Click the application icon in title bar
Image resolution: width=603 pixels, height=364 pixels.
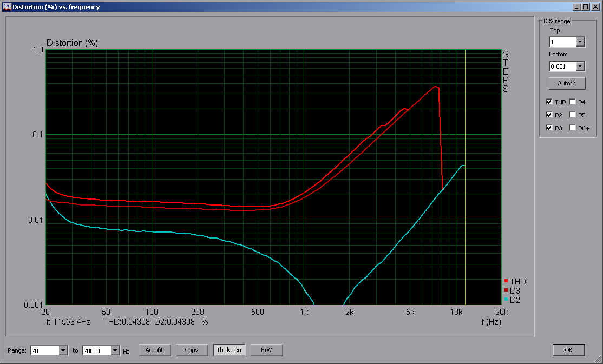[x=6, y=7]
